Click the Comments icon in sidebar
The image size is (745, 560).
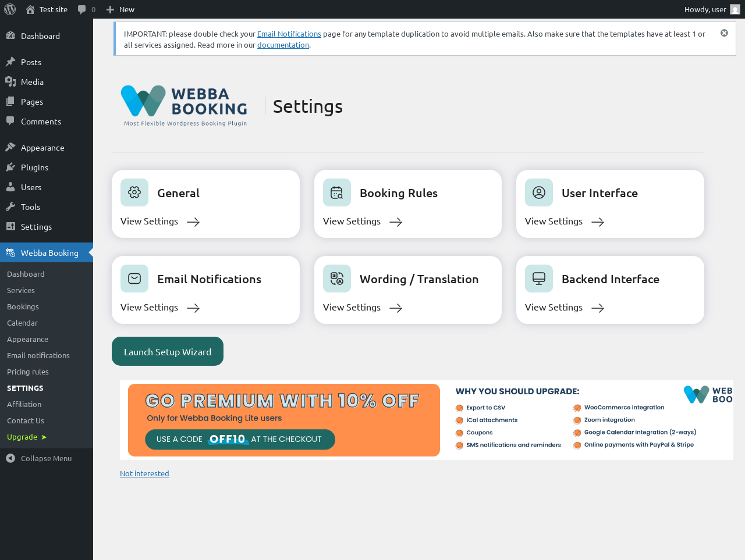(10, 121)
